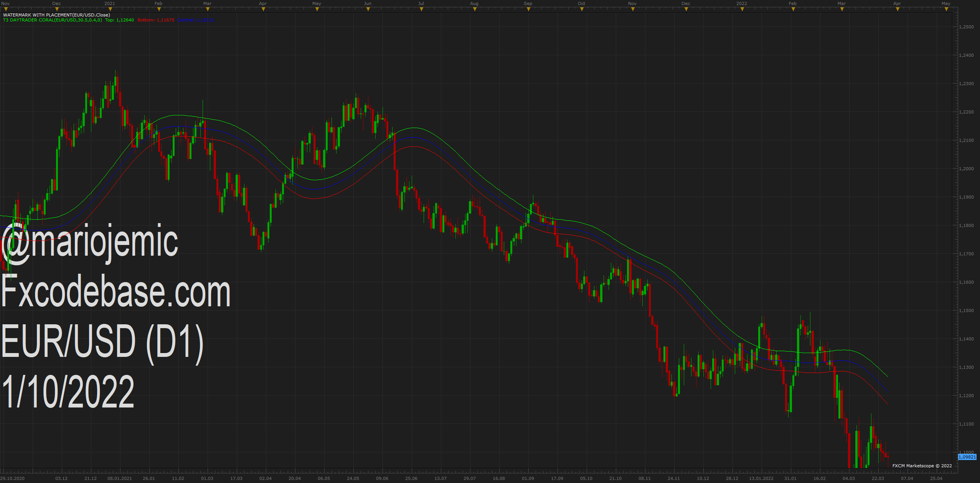Click the Apr 2021 timeline marker triangle
The image size is (980, 483).
point(263,10)
